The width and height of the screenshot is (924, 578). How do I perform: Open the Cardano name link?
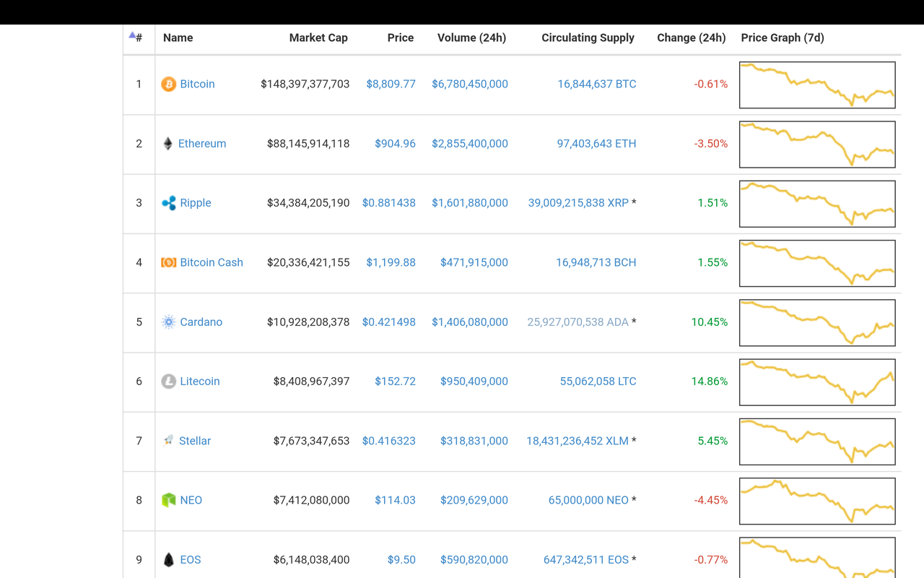(201, 322)
